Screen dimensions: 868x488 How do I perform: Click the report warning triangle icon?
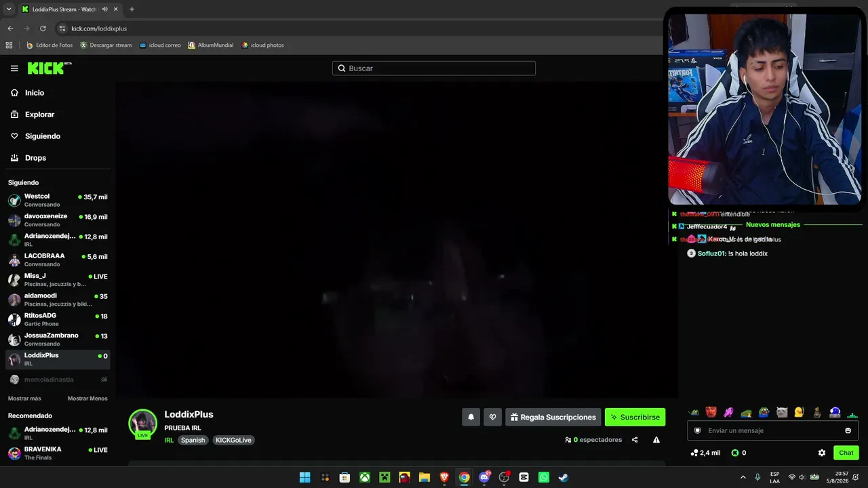[656, 440]
